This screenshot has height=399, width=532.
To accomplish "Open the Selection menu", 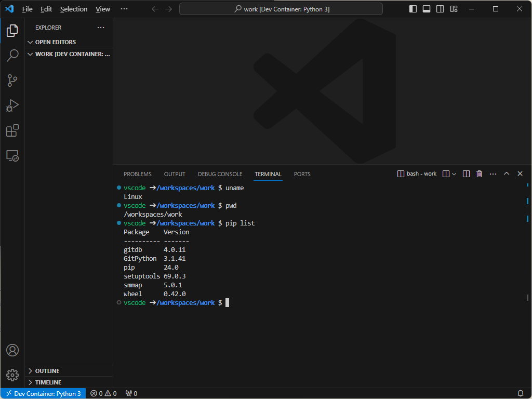I will pos(74,9).
